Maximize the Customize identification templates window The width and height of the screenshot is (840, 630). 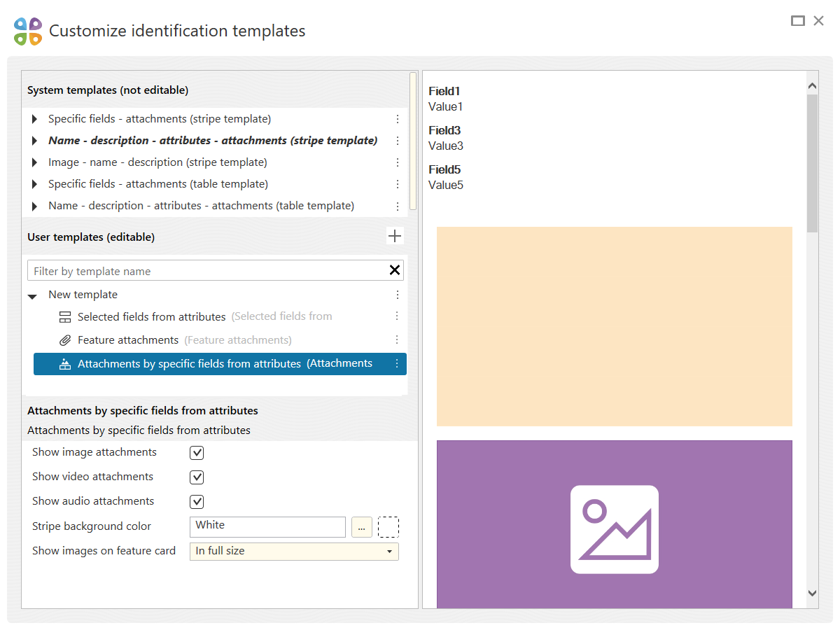coord(798,21)
